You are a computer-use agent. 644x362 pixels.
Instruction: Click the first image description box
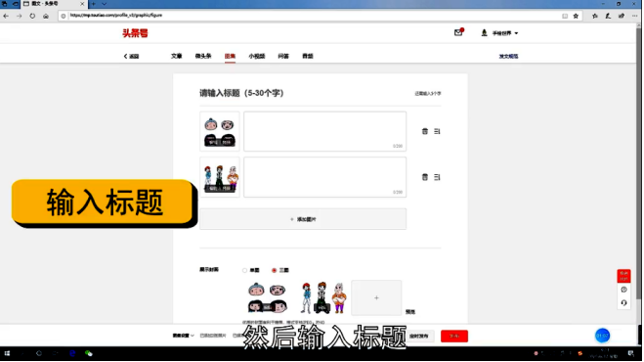tap(324, 131)
